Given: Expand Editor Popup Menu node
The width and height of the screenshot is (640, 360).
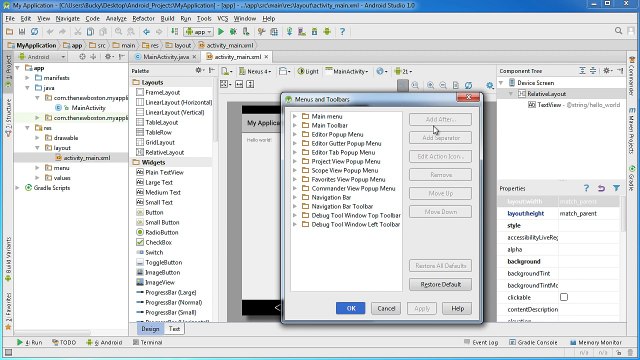Looking at the screenshot, I should pos(295,134).
